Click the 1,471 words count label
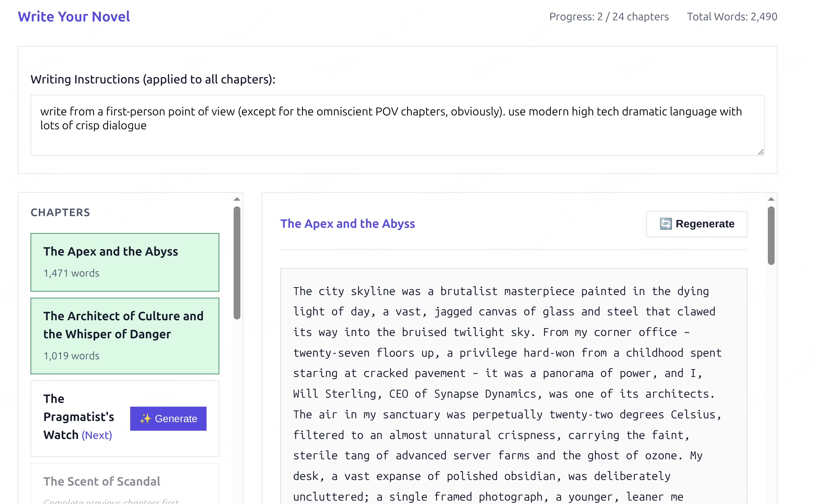 click(71, 273)
